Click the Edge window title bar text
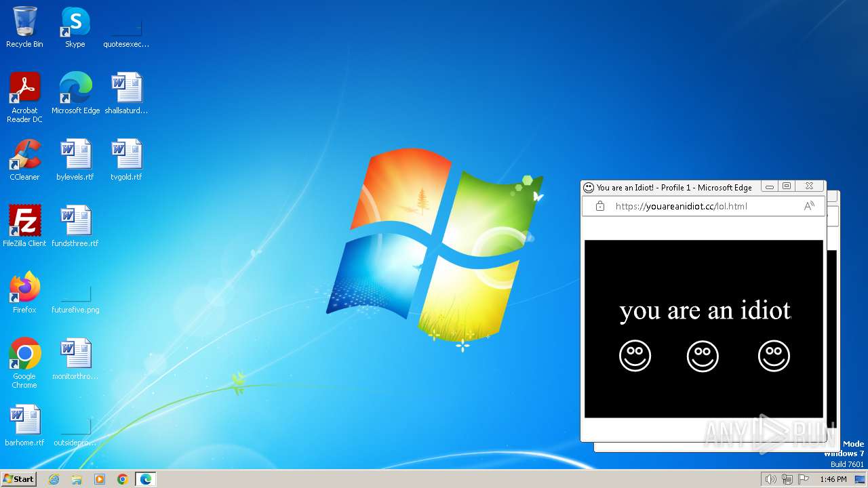This screenshot has width=868, height=488. [674, 187]
